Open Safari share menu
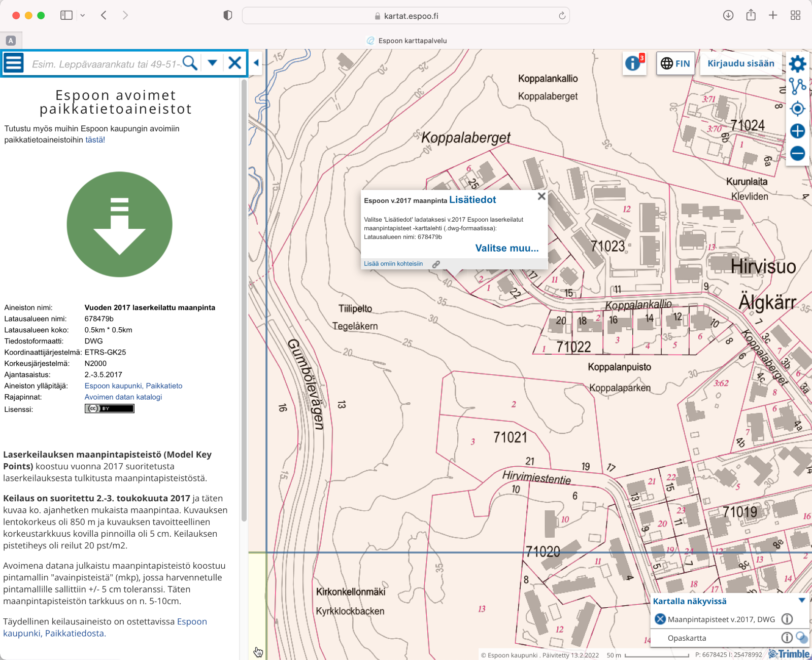This screenshot has height=660, width=812. click(751, 15)
